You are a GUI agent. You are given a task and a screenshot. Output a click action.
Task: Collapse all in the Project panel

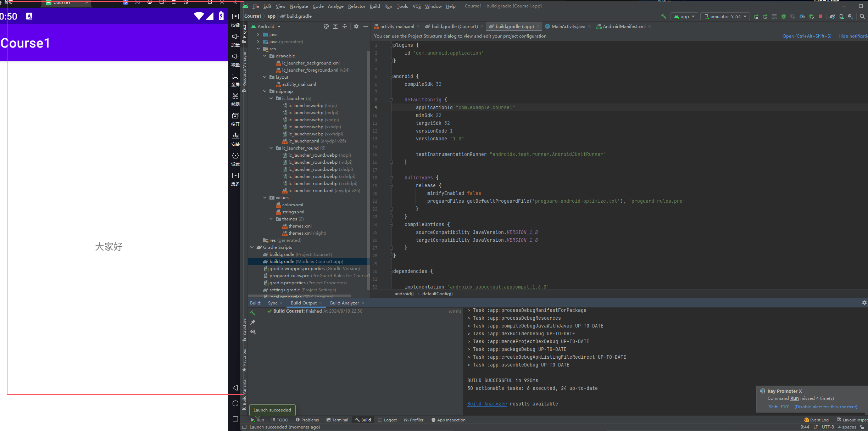click(x=345, y=26)
